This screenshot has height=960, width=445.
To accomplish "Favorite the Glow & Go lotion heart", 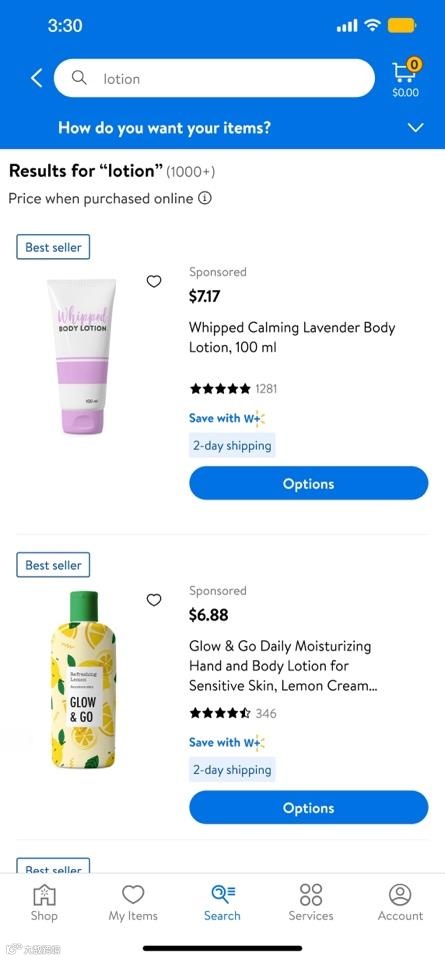I will click(154, 600).
